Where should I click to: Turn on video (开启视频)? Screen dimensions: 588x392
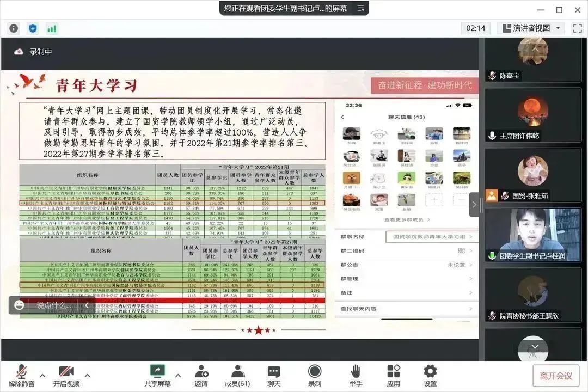(x=66, y=375)
